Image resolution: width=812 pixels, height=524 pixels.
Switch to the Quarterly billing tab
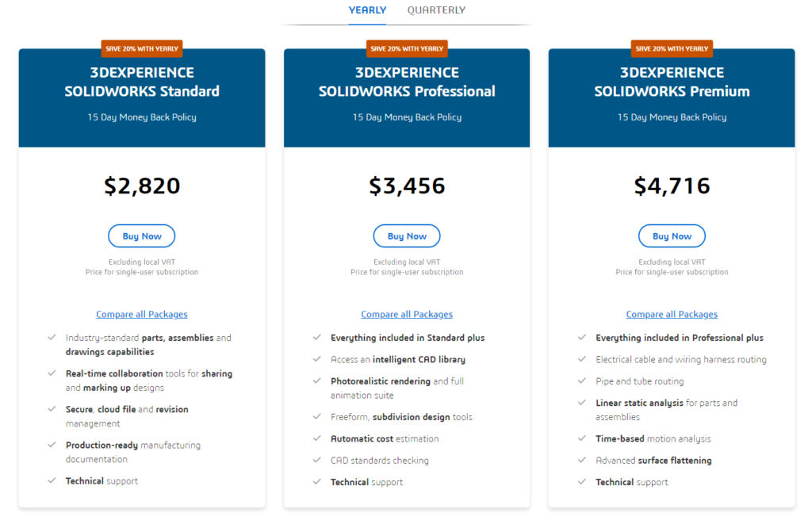(x=436, y=10)
